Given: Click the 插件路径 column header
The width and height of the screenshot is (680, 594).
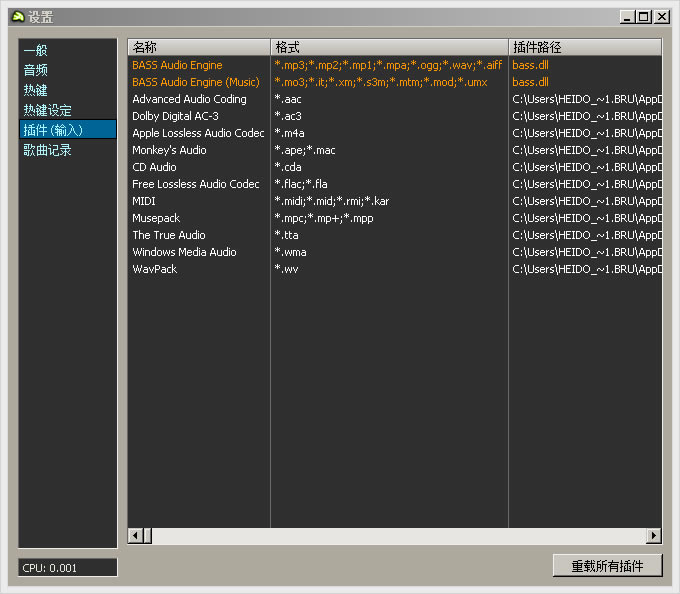Looking at the screenshot, I should tap(584, 47).
